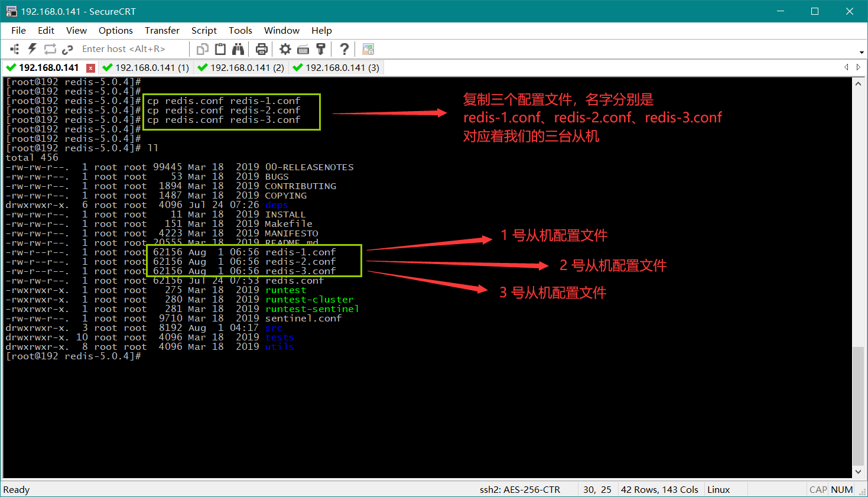Close the active 192.168.0.141 tab
This screenshot has width=868, height=497.
pos(90,68)
